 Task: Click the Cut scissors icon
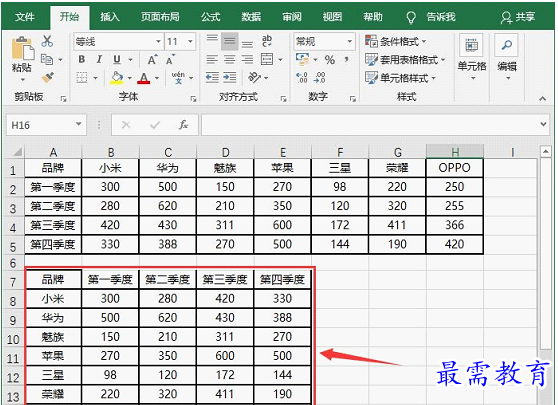click(x=47, y=41)
